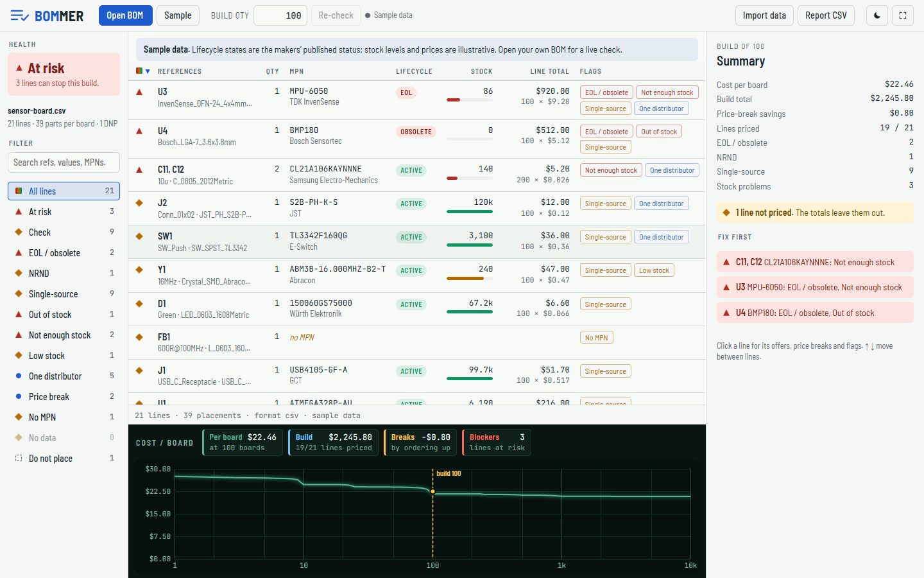Open fix-first item C11, C12 CL21A106KAYNNNE

click(815, 262)
